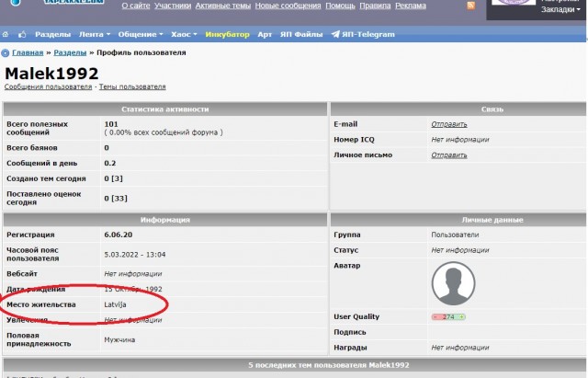Open the Лента dropdown menu
Image resolution: width=588 pixels, height=378 pixels.
95,34
